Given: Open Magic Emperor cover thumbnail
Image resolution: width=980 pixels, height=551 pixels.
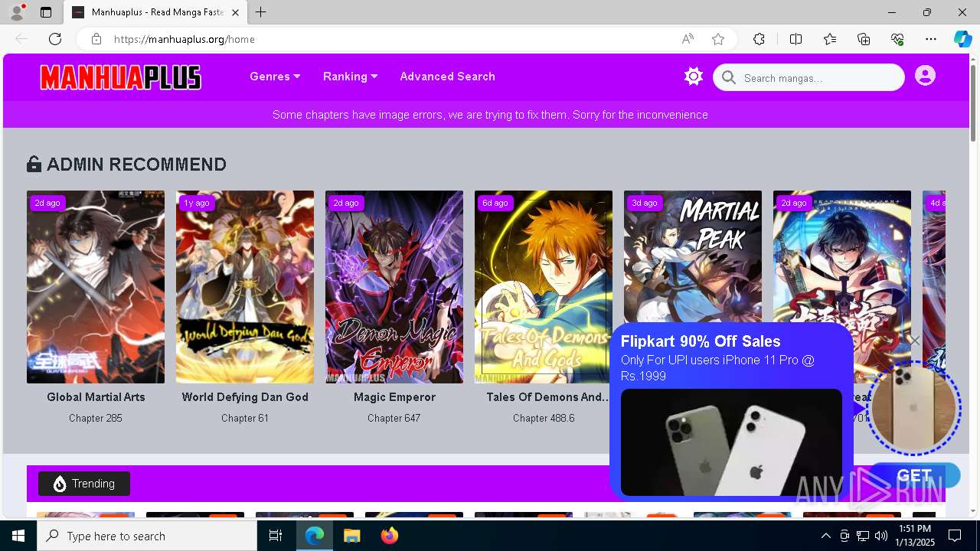Looking at the screenshot, I should (x=394, y=287).
